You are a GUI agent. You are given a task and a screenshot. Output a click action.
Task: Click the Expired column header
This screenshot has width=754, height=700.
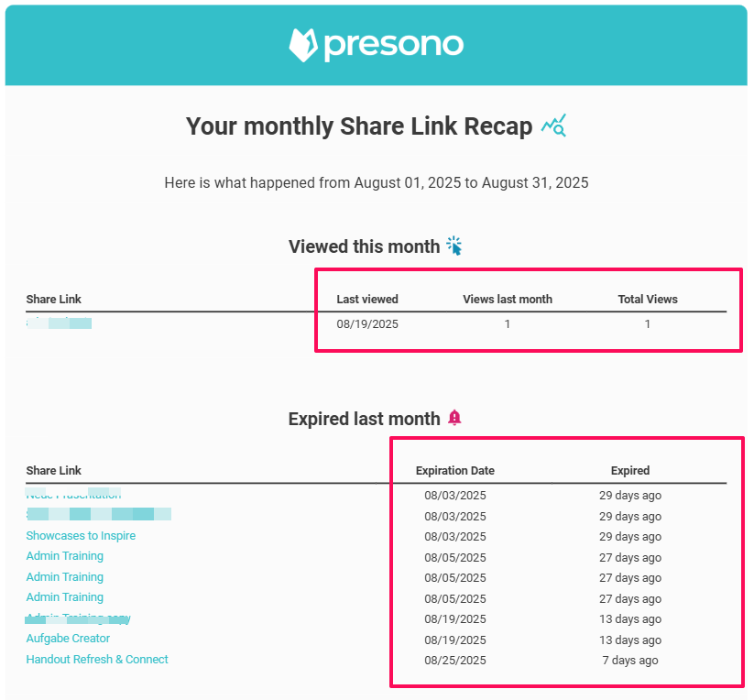pos(630,471)
